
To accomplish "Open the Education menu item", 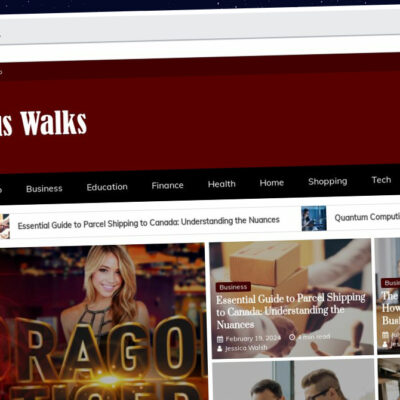I will [107, 187].
